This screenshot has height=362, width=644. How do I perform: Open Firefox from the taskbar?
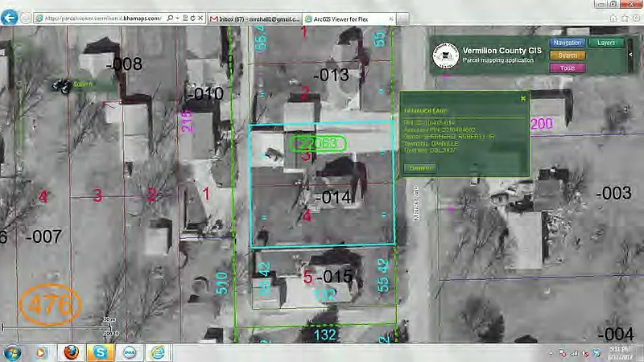71,352
